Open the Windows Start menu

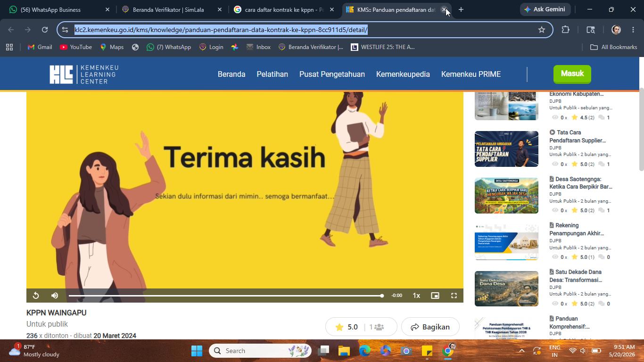coord(197,351)
